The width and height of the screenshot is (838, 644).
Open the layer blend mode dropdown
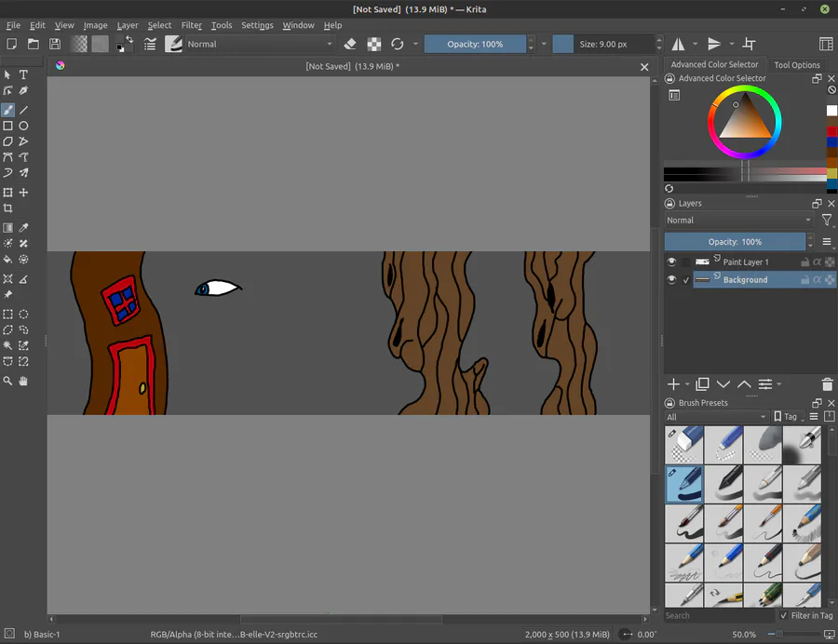pyautogui.click(x=739, y=221)
